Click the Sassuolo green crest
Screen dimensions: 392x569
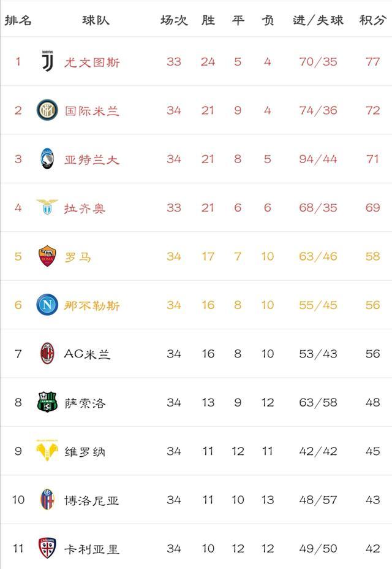(47, 402)
